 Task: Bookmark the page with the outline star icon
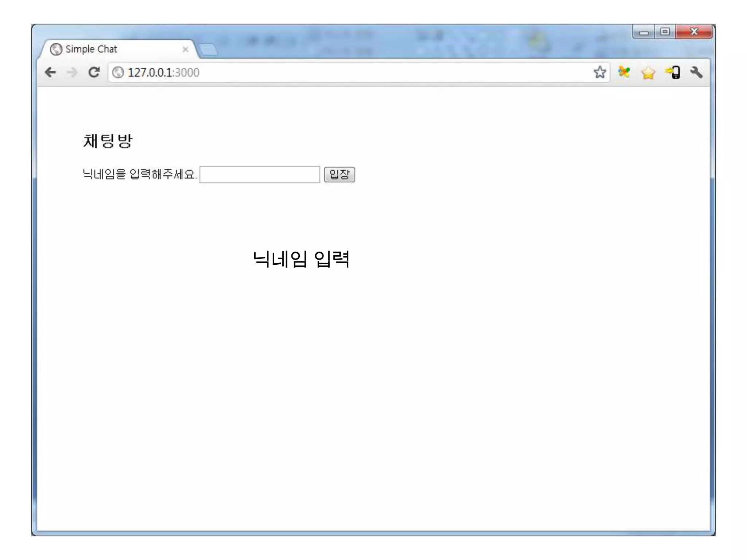[600, 72]
